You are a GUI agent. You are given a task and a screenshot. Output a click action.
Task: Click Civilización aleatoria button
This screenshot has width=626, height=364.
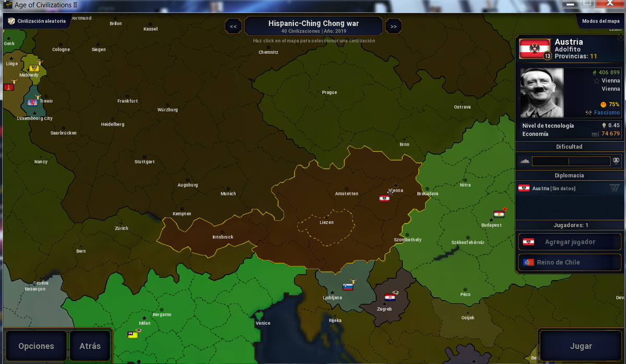point(37,21)
